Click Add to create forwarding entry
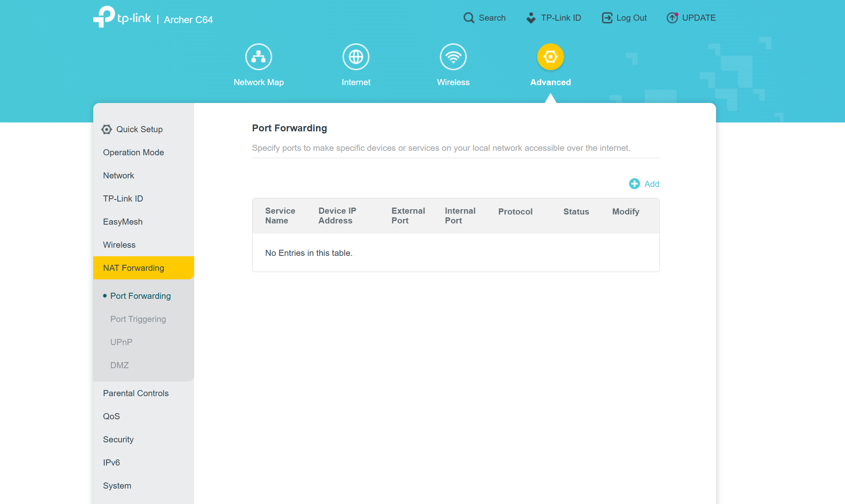 pos(652,184)
